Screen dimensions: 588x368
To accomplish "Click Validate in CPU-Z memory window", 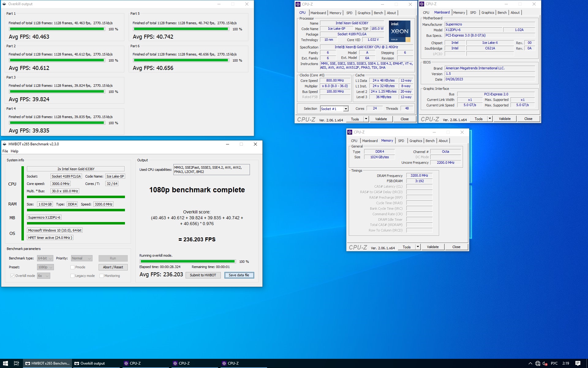I will click(x=433, y=247).
